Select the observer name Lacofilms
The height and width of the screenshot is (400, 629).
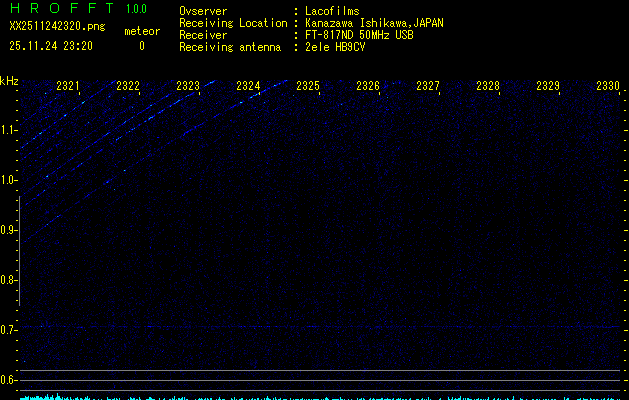tap(331, 11)
